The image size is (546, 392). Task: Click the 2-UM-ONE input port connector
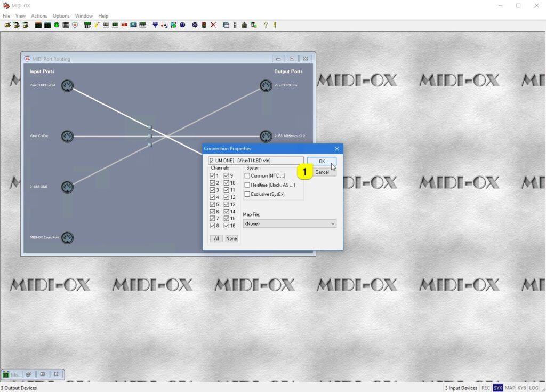[x=67, y=187]
